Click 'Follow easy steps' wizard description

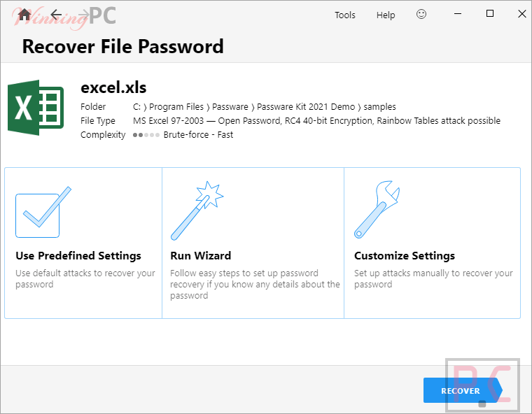click(255, 284)
